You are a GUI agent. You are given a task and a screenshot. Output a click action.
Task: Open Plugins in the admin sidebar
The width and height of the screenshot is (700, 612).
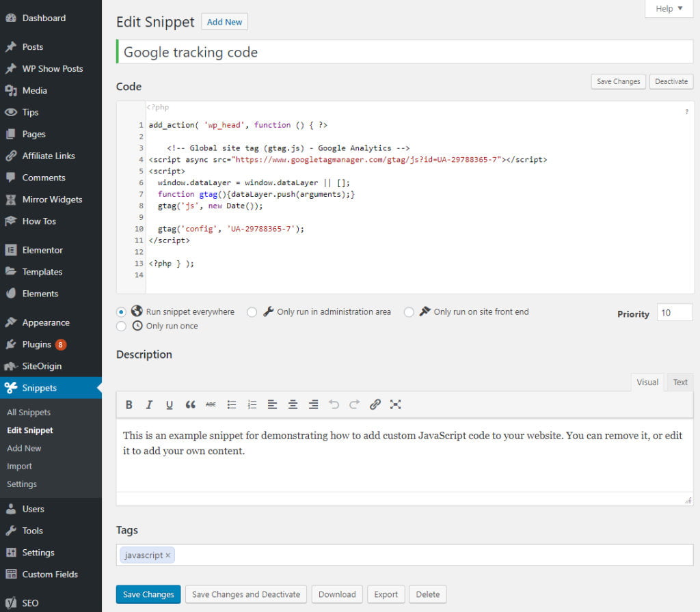point(37,344)
